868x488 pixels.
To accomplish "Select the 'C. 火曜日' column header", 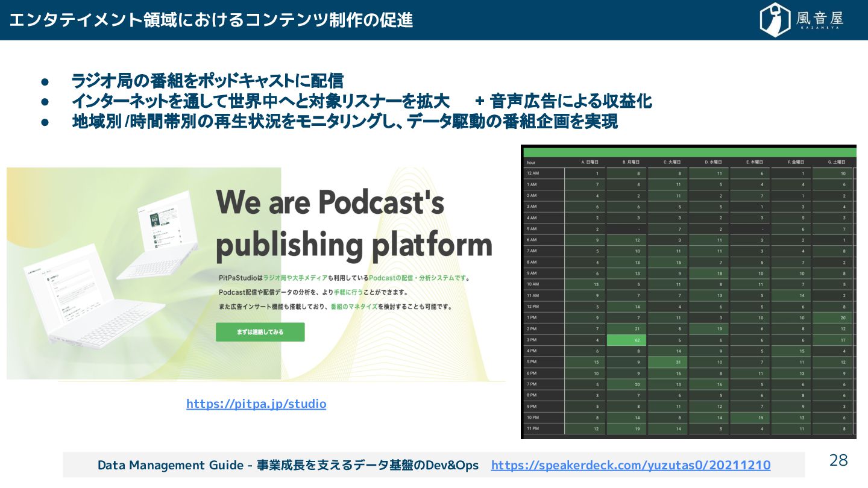I will (672, 162).
